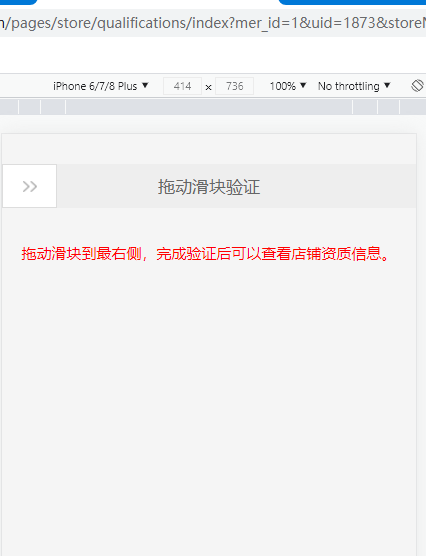Click the 拖动滑块验证 slider track label

pyautogui.click(x=209, y=187)
